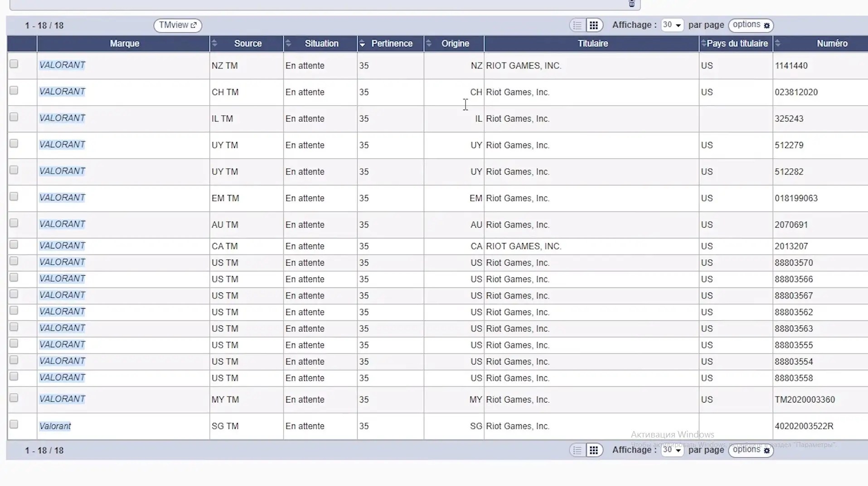868x486 pixels.
Task: Open the first VALORANT trademark link
Action: (62, 65)
